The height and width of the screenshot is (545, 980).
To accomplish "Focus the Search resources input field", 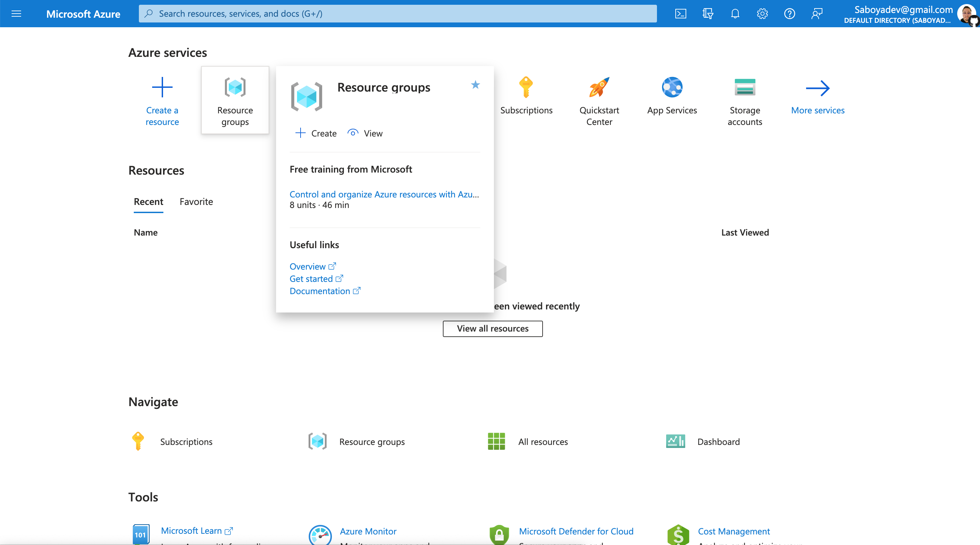I will pos(398,14).
